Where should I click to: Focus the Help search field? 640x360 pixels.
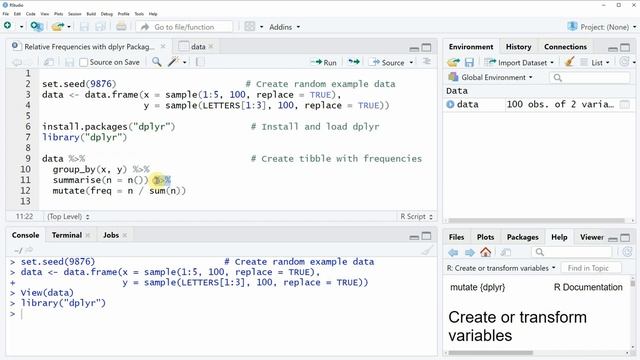tap(571, 252)
